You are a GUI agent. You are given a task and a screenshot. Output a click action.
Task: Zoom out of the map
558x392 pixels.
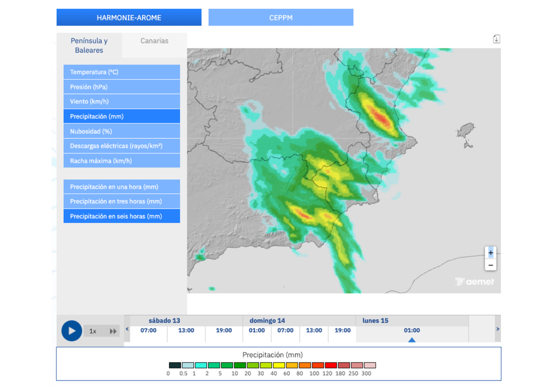(x=490, y=265)
